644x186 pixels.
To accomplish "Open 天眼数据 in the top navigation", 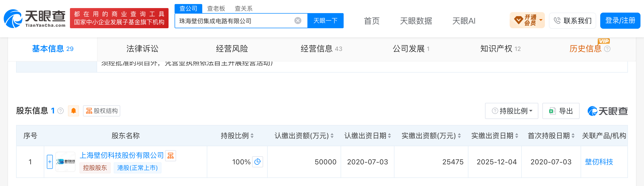I will pyautogui.click(x=416, y=21).
